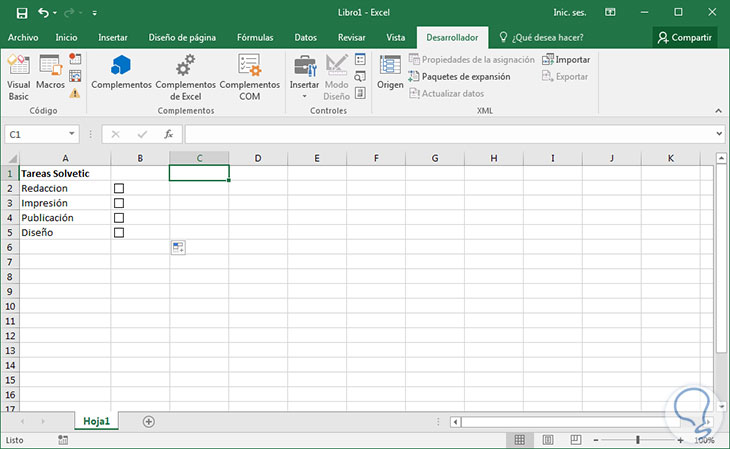730x449 pixels.
Task: Check the Impresión checkbox
Action: [119, 203]
